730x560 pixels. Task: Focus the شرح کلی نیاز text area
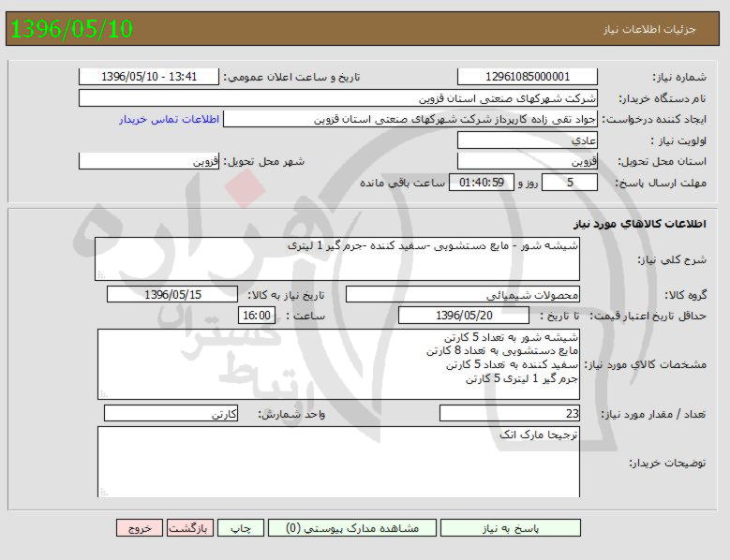[x=337, y=258]
